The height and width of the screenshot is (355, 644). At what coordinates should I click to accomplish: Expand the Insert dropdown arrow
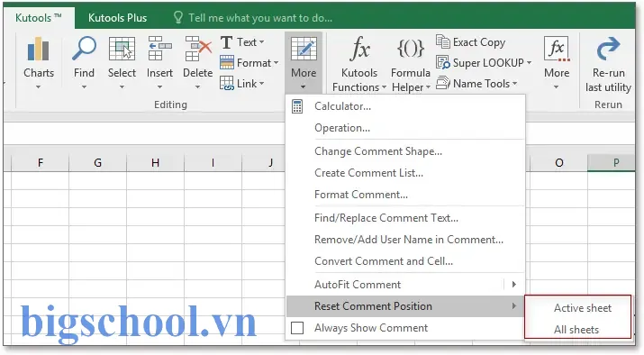click(x=159, y=87)
